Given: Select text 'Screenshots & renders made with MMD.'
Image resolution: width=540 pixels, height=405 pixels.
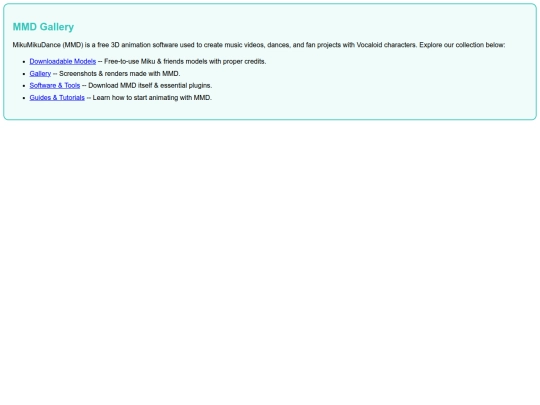Looking at the screenshot, I should [x=120, y=74].
